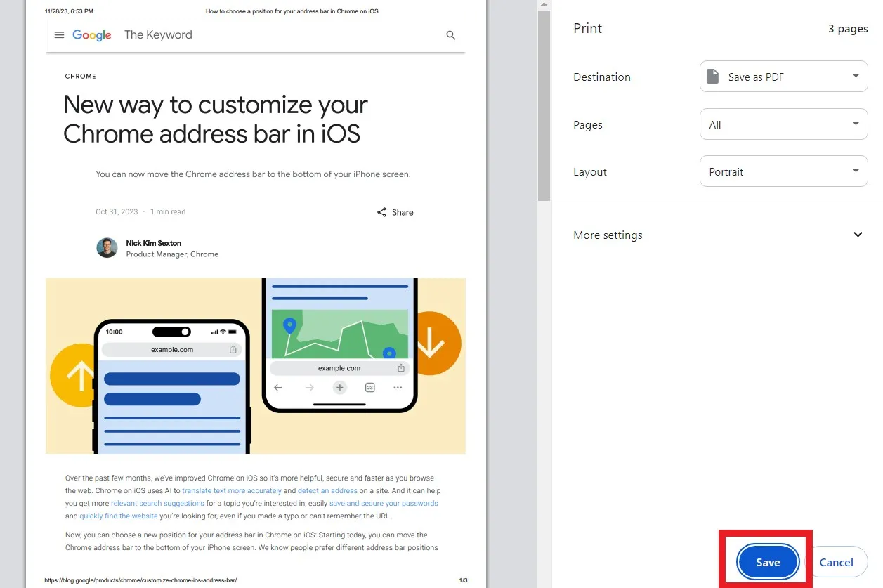Viewport: 883px width, 588px height.
Task: Click 'The Keyword' site title
Action: click(x=158, y=34)
